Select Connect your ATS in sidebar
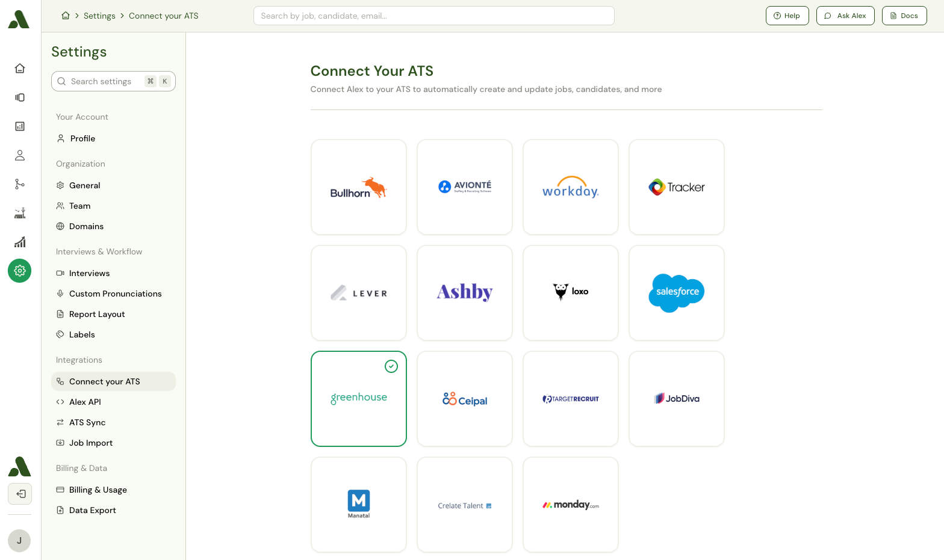Image resolution: width=944 pixels, height=560 pixels. click(x=113, y=381)
